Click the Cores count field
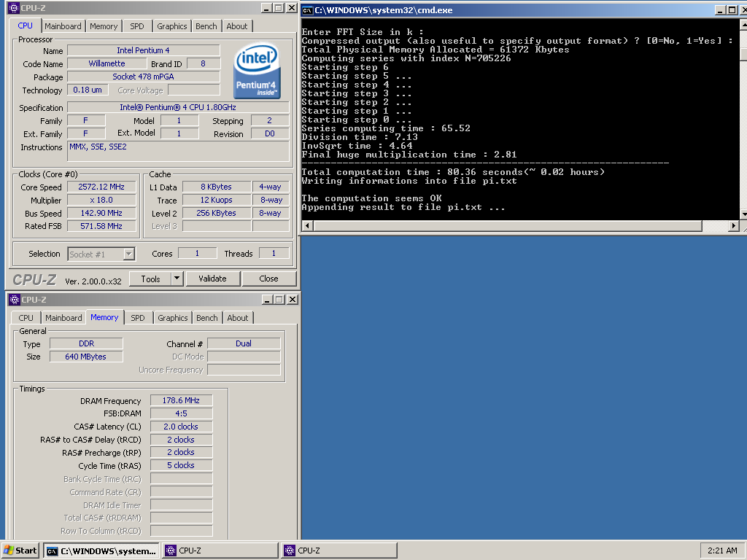This screenshot has width=747, height=560. click(x=197, y=253)
